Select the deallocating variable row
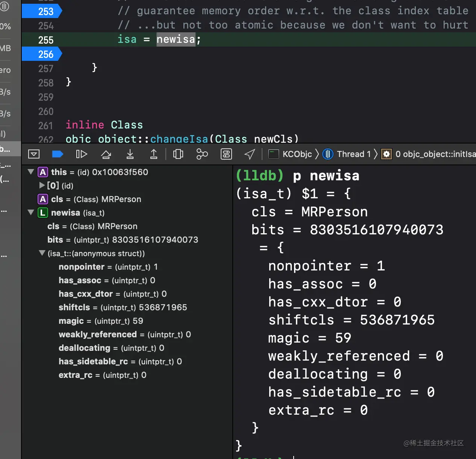476x459 pixels. [128, 348]
